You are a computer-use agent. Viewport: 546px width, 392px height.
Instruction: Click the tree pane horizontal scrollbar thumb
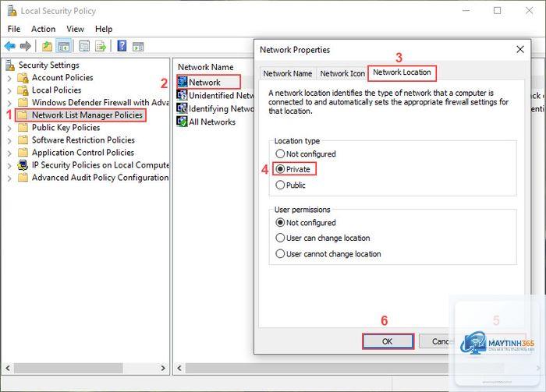[x=69, y=368]
